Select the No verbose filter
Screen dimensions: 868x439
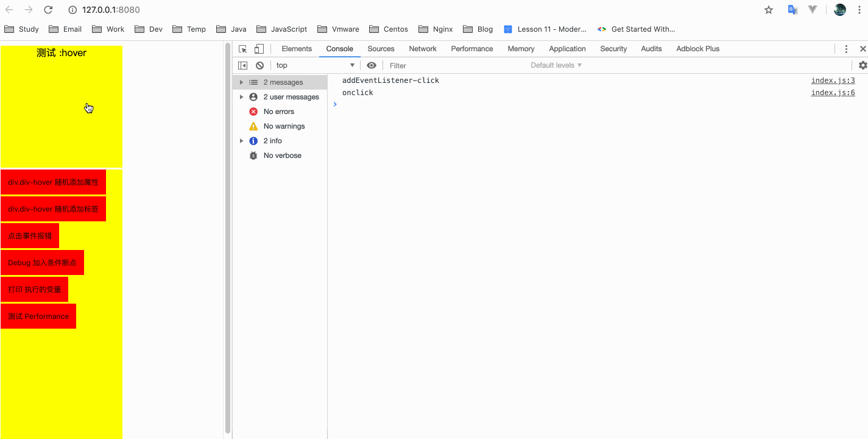tap(280, 155)
